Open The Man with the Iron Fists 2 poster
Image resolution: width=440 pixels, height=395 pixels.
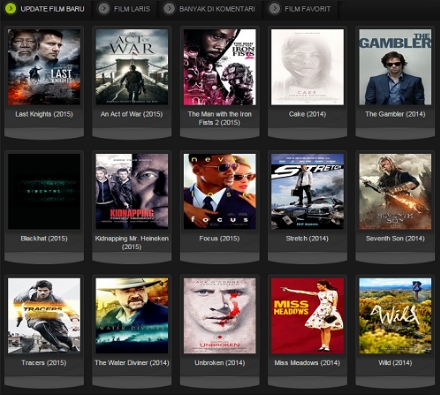click(x=220, y=67)
